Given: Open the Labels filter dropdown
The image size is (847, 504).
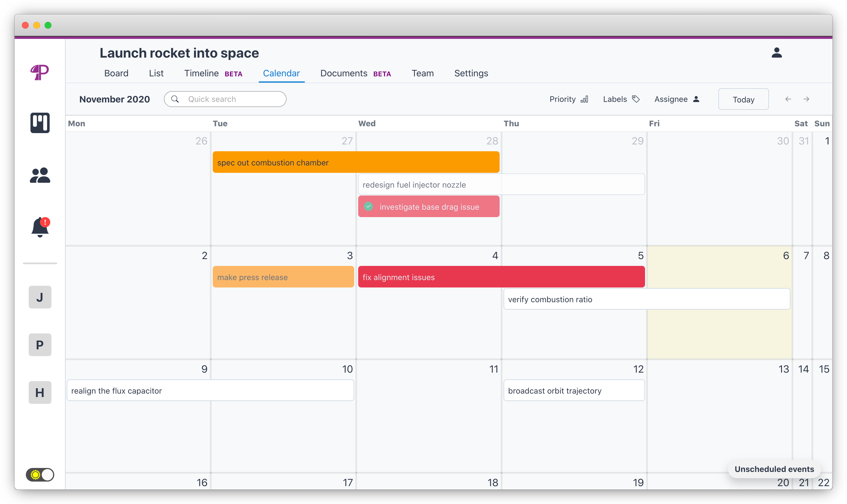Looking at the screenshot, I should click(x=621, y=99).
